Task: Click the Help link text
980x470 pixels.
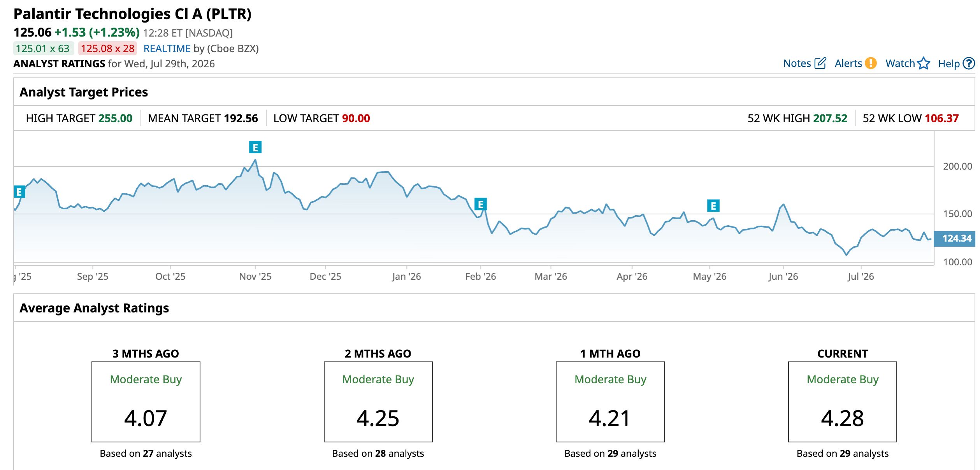Action: tap(949, 64)
